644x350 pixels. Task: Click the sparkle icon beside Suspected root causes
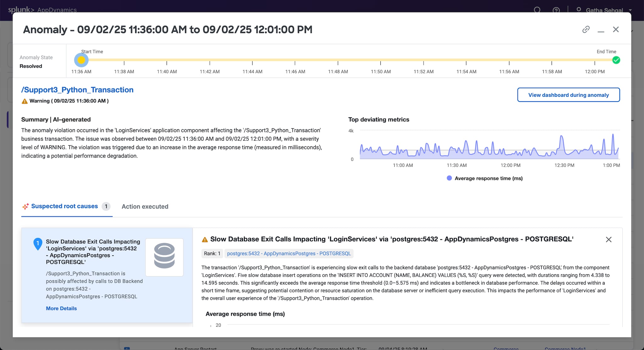pyautogui.click(x=25, y=207)
